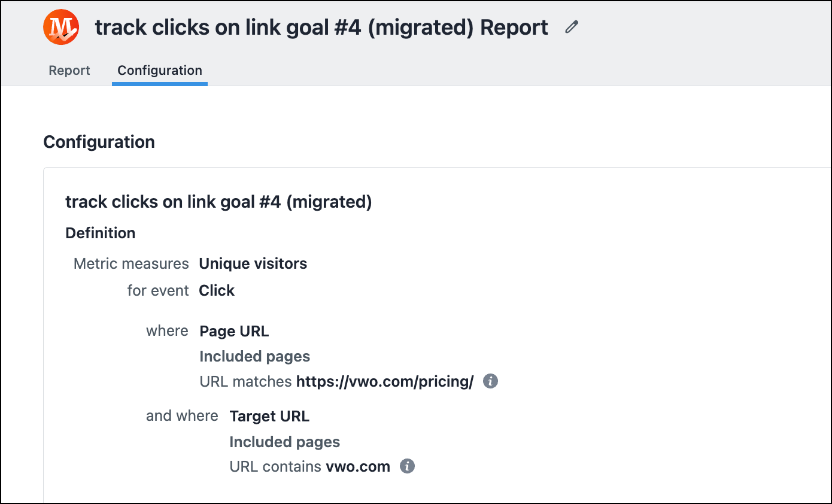832x504 pixels.
Task: Click the 'Unique visitors' value
Action: [253, 264]
